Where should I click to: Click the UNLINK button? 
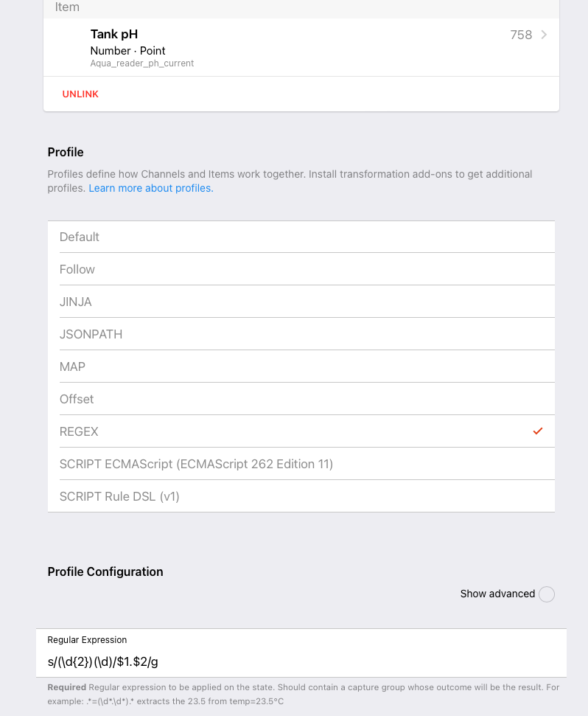coord(80,94)
